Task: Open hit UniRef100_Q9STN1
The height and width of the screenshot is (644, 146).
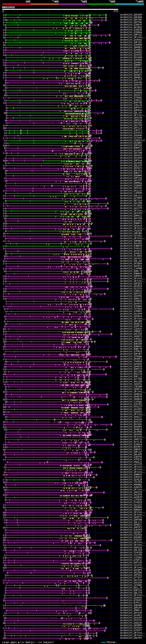Action: (x=131, y=22)
